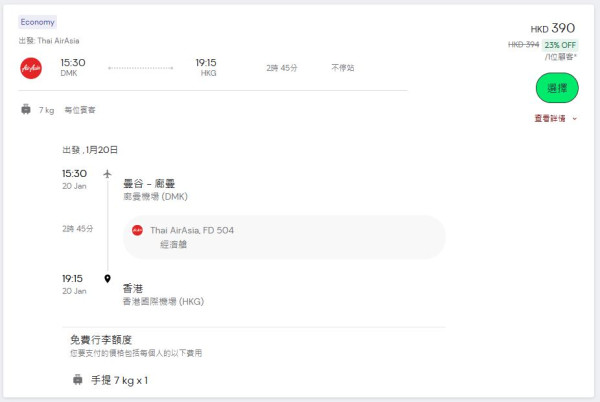Image resolution: width=600 pixels, height=402 pixels.
Task: Click the 23% OFF discount badge
Action: 560,45
